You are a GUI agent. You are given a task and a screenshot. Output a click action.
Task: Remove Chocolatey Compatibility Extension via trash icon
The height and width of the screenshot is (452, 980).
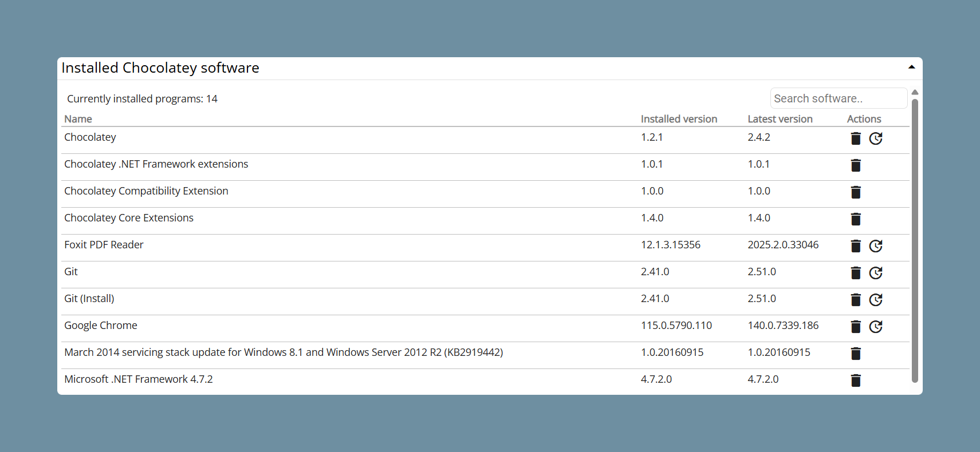[856, 192]
